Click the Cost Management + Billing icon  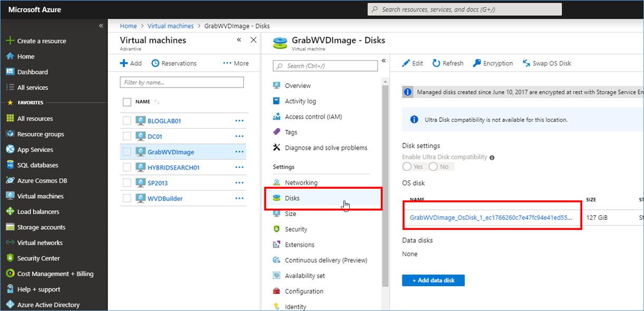[9, 274]
